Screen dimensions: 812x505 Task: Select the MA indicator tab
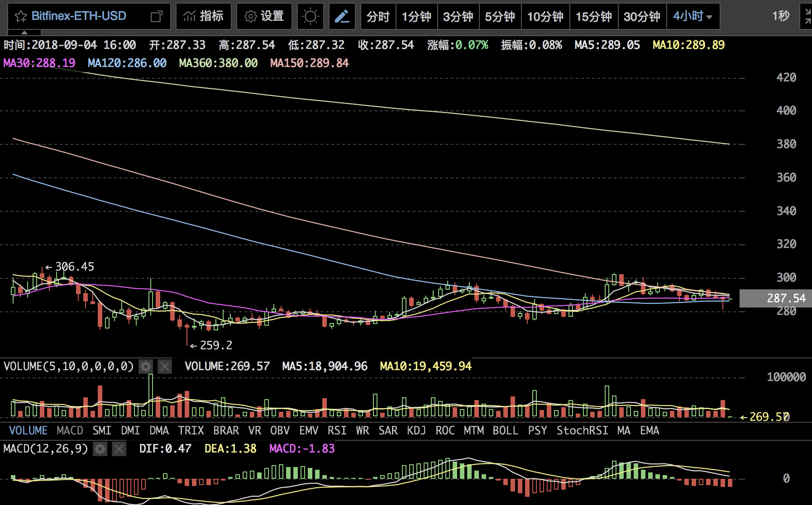[624, 430]
